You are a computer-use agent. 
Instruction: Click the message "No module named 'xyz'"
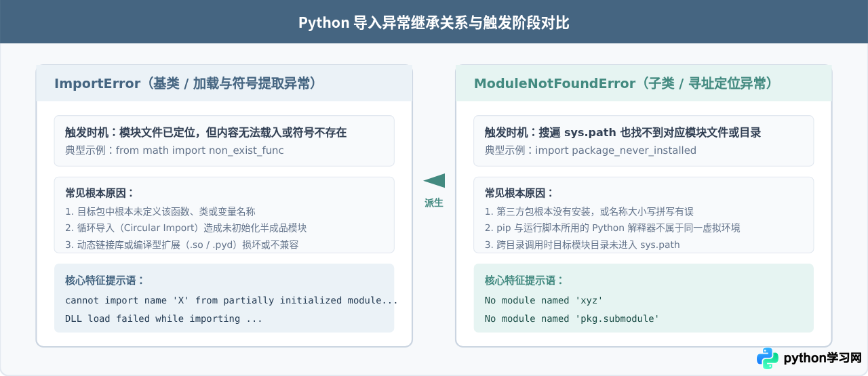(544, 300)
